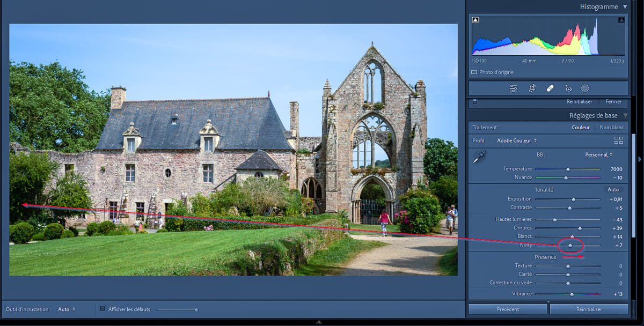Activate the Spot healing bandage tool
Screen dimensions: 644x326
550,88
